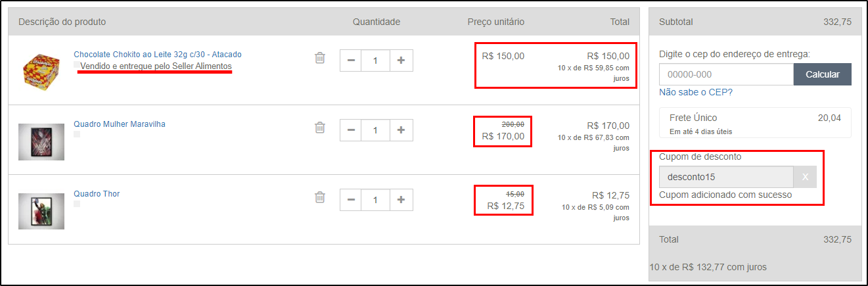The image size is (868, 286).
Task: Click the Quadro Thor picture thumbnail
Action: 41,211
